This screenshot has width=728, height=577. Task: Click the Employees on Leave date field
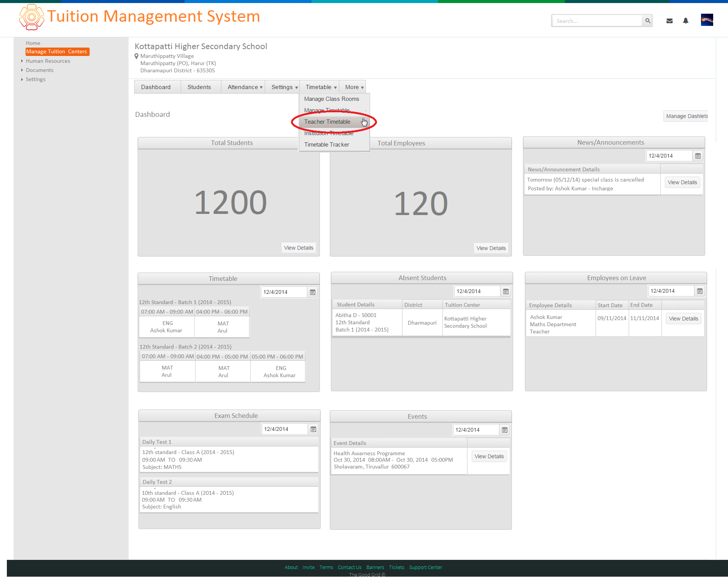(x=671, y=291)
